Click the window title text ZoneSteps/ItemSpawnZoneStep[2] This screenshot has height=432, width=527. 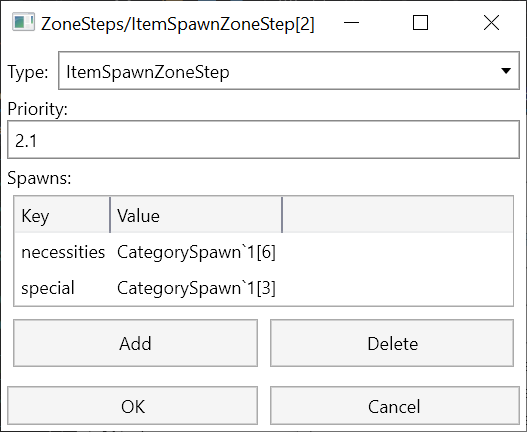tap(177, 24)
